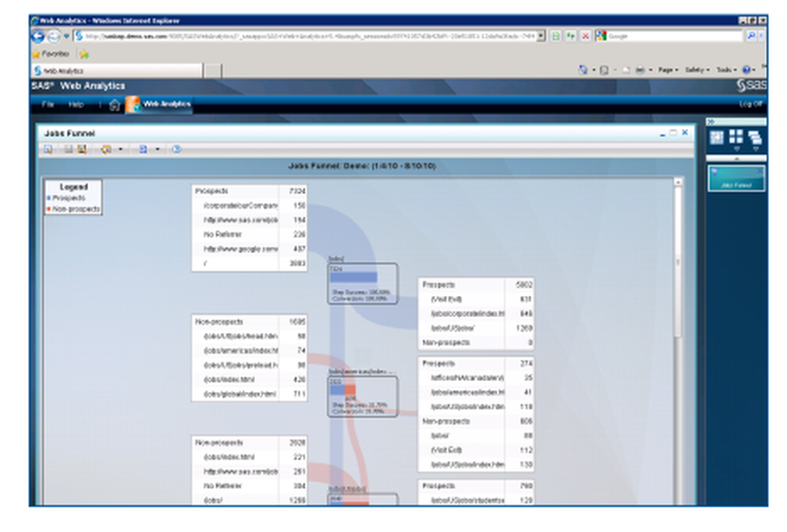Open the browser Safety menu
The height and width of the screenshot is (532, 787).
tap(697, 70)
